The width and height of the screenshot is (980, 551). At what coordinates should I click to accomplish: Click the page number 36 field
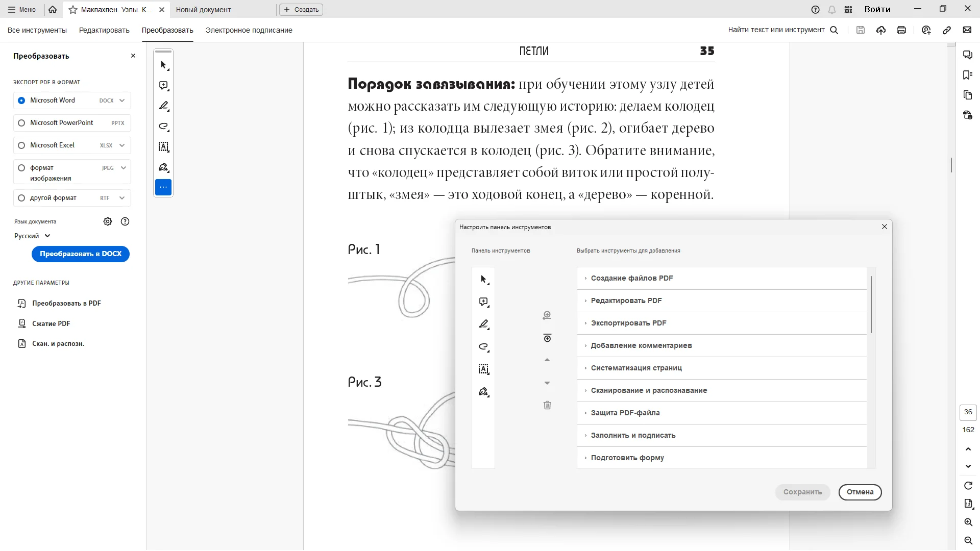pos(968,412)
